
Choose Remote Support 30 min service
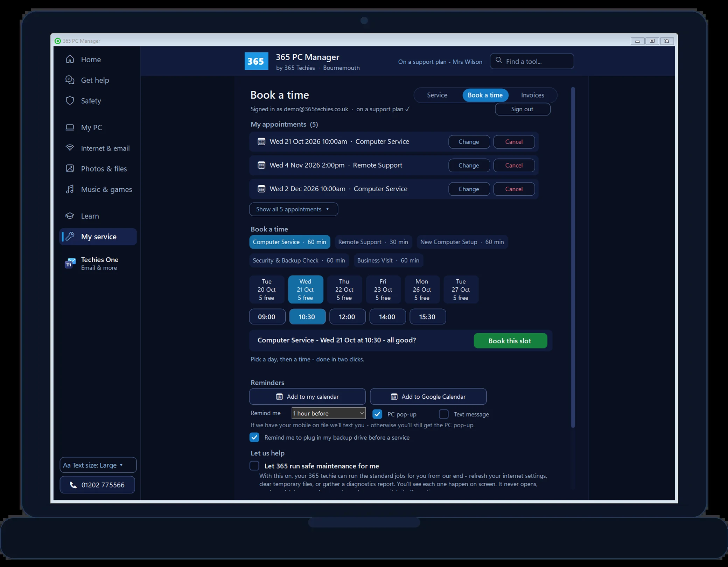coord(373,242)
